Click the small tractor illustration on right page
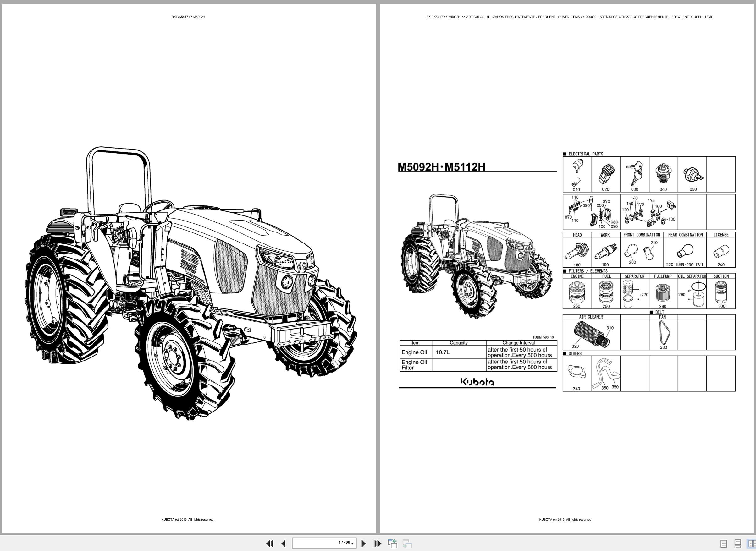This screenshot has height=551, width=756. coord(477,256)
